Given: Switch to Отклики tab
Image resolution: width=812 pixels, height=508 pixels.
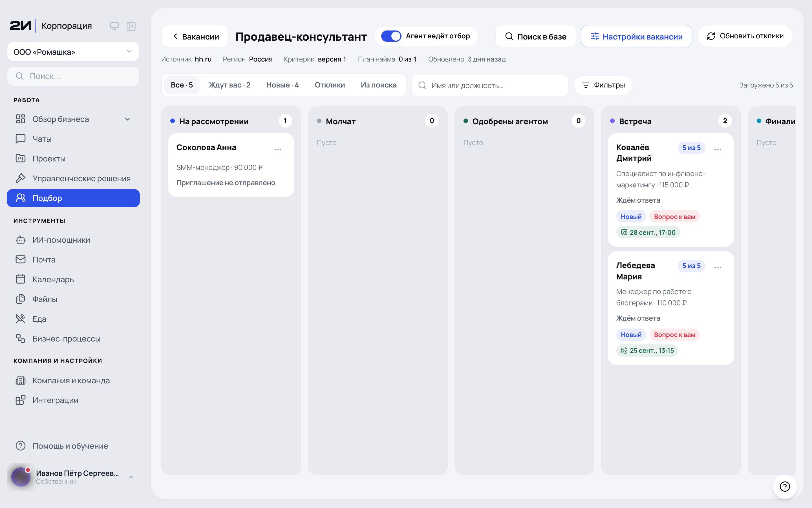Looking at the screenshot, I should pos(330,85).
